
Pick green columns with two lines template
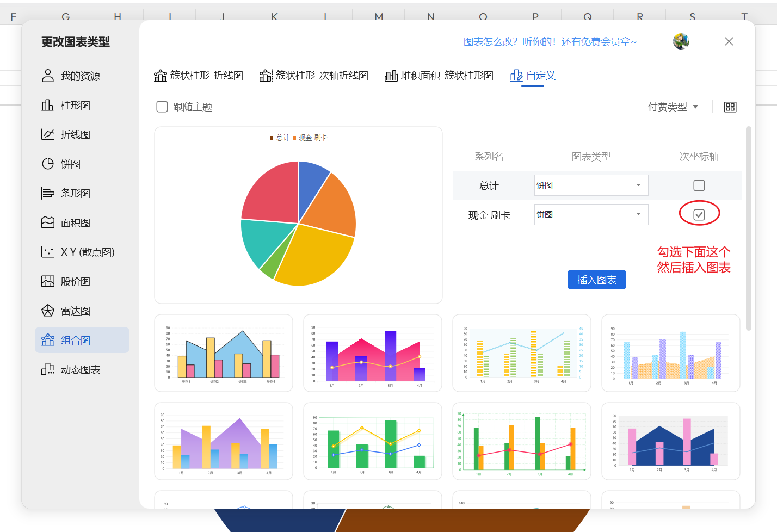(373, 441)
